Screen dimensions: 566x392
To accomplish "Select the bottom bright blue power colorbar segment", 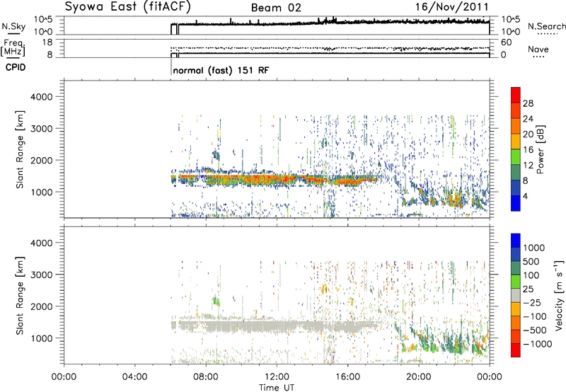I will (x=516, y=203).
